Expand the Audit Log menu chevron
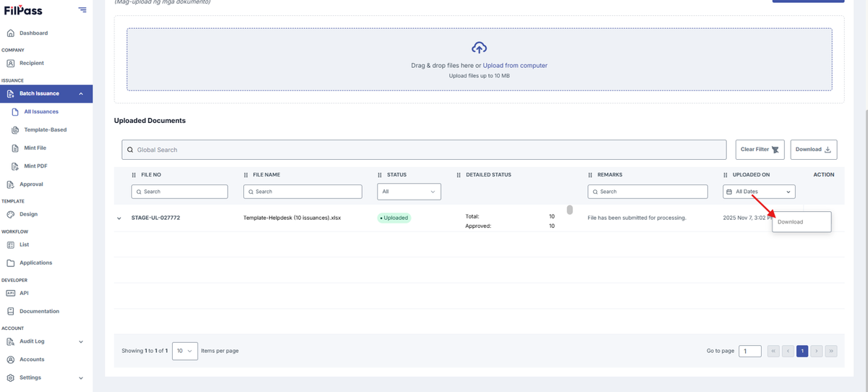The image size is (868, 392). click(x=81, y=341)
